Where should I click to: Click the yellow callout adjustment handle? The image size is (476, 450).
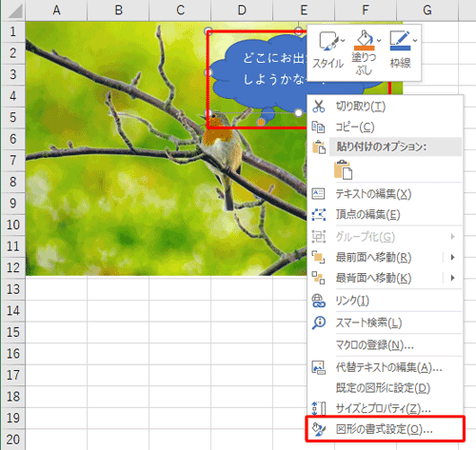261,122
